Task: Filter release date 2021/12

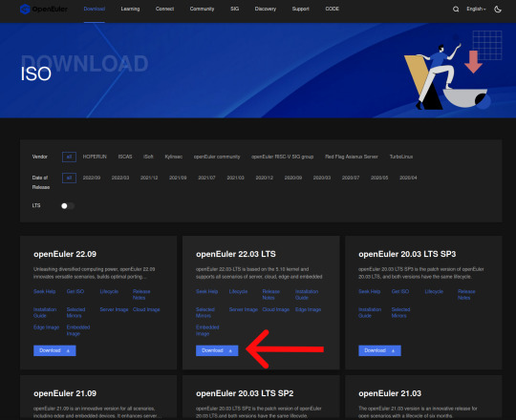Action: pyautogui.click(x=149, y=178)
